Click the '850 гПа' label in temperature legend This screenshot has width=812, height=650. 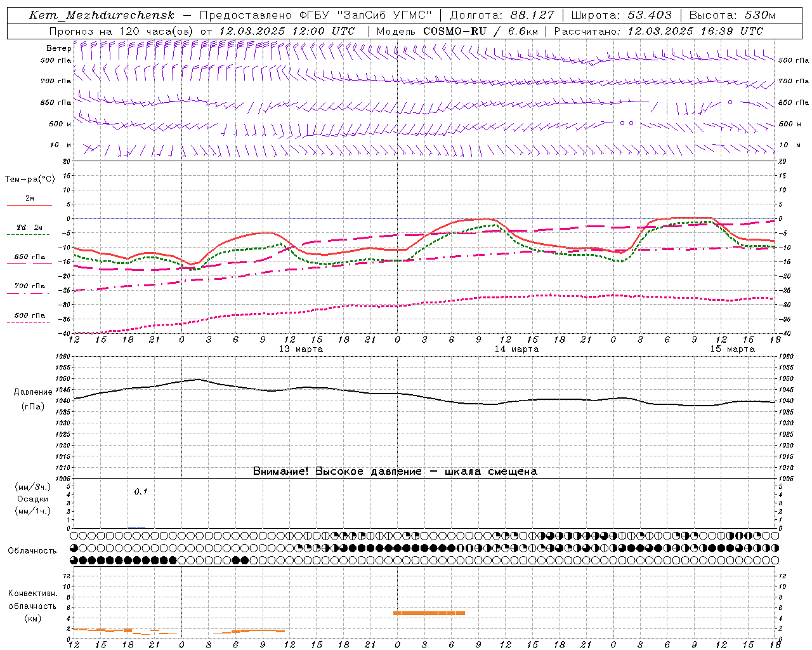pos(30,257)
